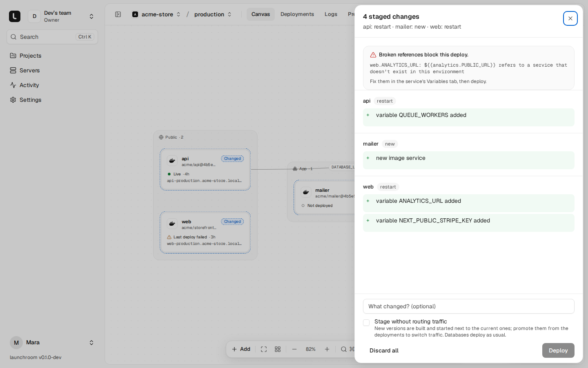The height and width of the screenshot is (368, 588).
Task: Toggle the sidebar collapse icon
Action: [118, 14]
